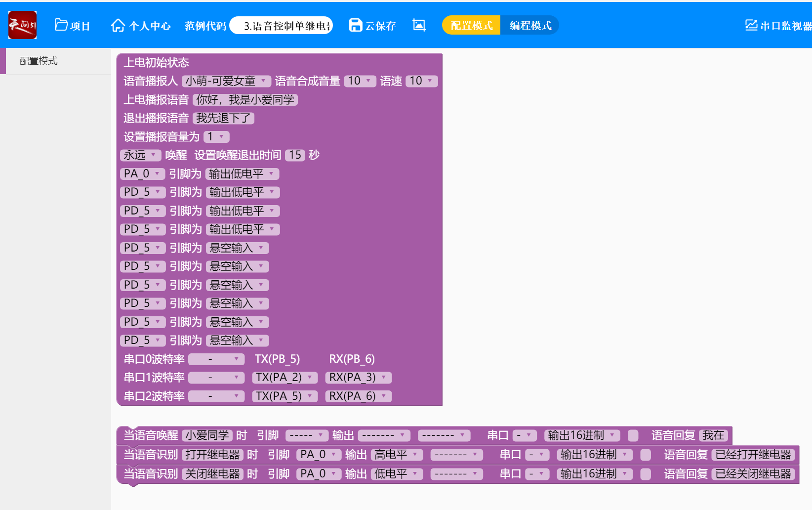Viewport: 812px width, 510px height.
Task: Toggle checkbox in 语音唤醒 row
Action: 633,435
